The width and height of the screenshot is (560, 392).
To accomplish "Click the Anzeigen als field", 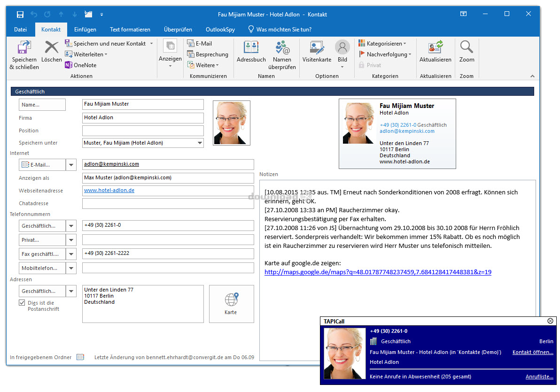I will (168, 178).
